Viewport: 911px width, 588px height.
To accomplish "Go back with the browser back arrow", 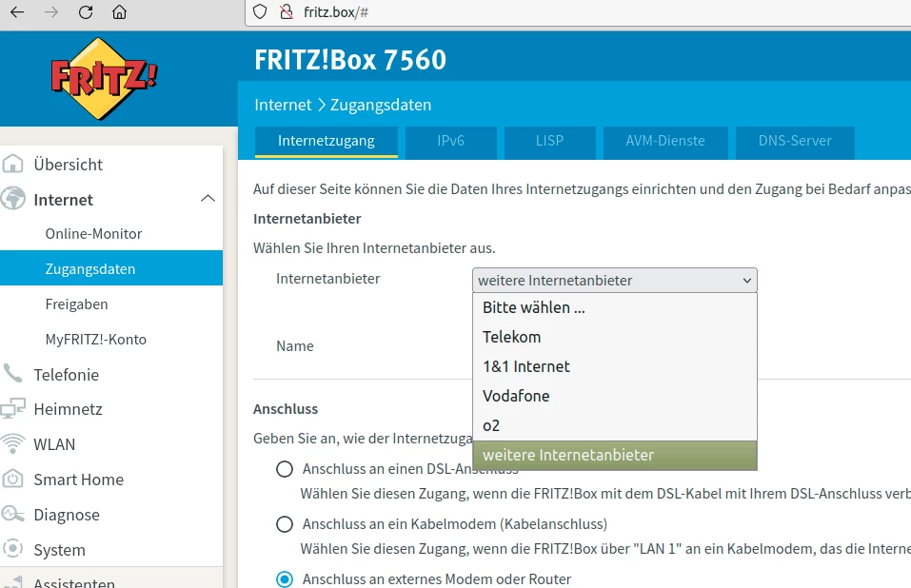I will (17, 12).
